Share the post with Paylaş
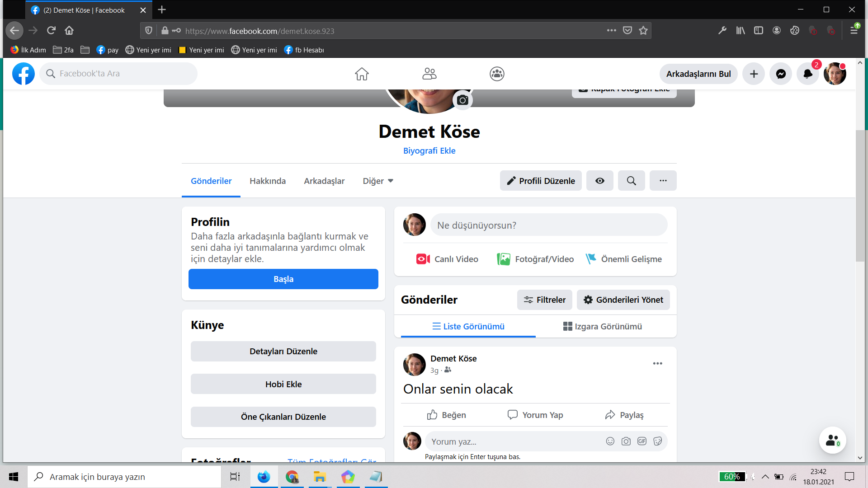 624,415
